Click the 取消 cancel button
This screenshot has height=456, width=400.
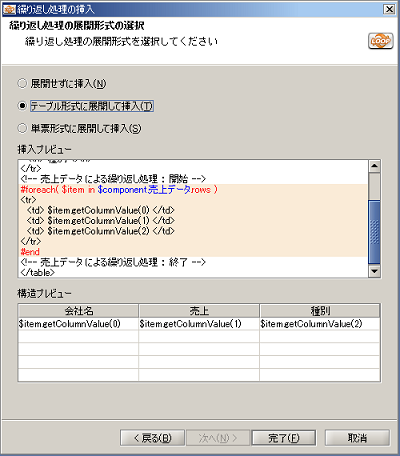(x=357, y=438)
